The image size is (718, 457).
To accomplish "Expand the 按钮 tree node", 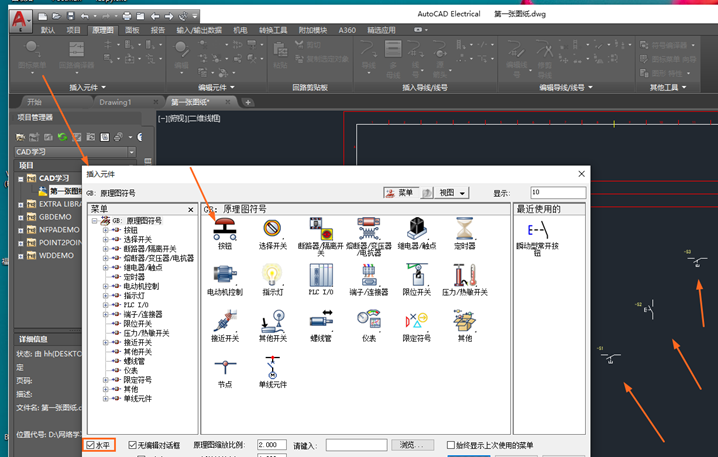I will coord(106,230).
